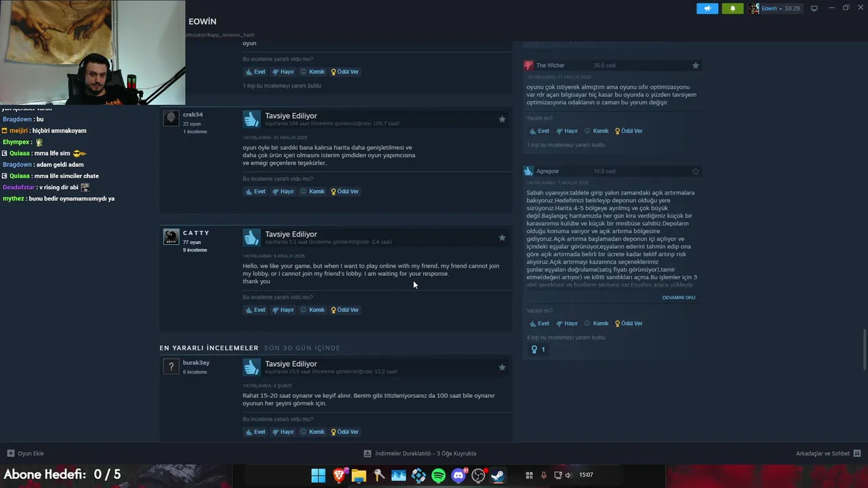The image size is (868, 488).
Task: Click star on crab34's review
Action: pos(502,119)
